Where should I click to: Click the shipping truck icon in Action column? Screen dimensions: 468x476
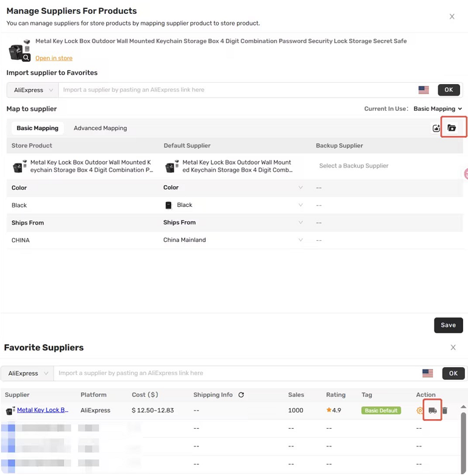pos(432,411)
